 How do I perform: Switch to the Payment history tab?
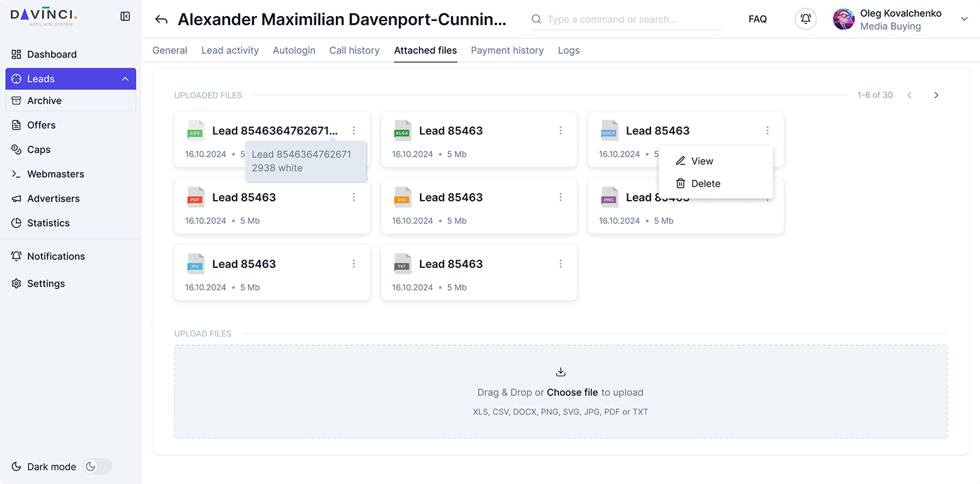coord(507,50)
